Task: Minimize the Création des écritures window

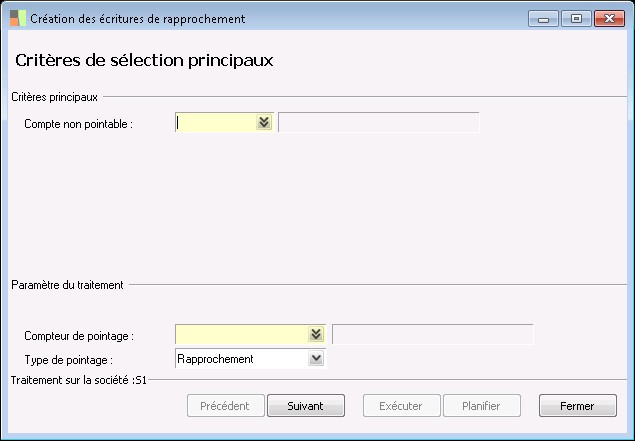Action: point(546,18)
